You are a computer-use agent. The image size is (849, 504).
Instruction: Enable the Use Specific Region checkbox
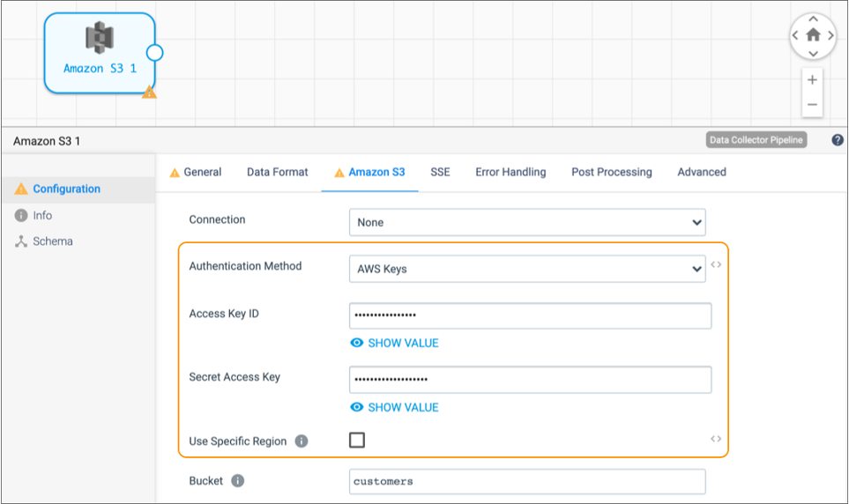coord(357,441)
